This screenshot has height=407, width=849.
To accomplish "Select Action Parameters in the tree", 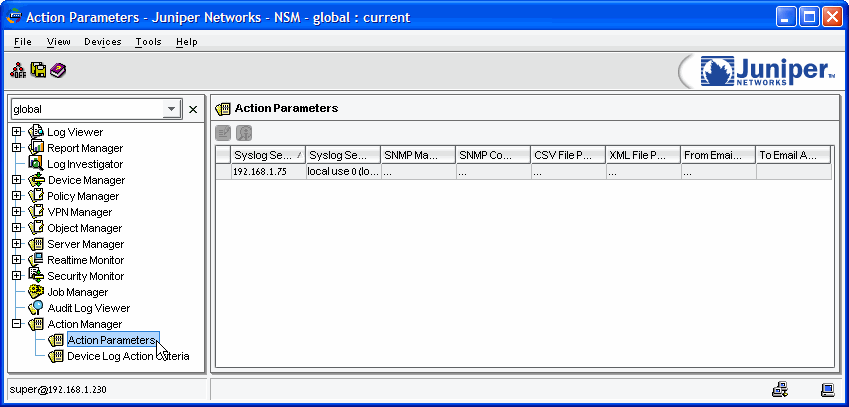I will (x=113, y=340).
